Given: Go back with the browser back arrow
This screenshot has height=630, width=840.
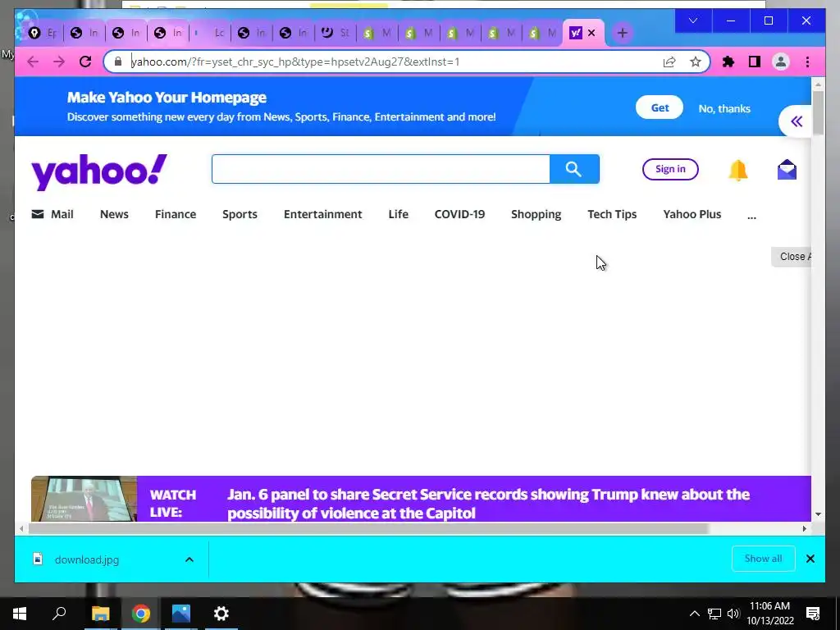Looking at the screenshot, I should click(33, 62).
